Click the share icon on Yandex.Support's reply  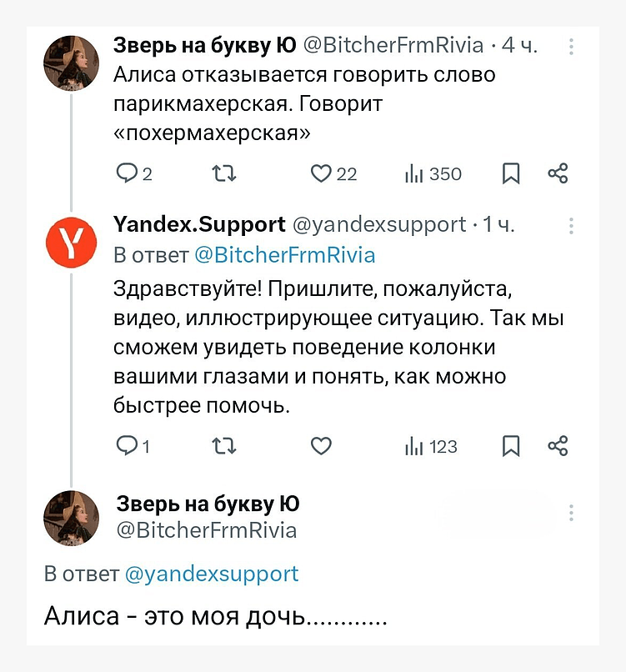[558, 446]
